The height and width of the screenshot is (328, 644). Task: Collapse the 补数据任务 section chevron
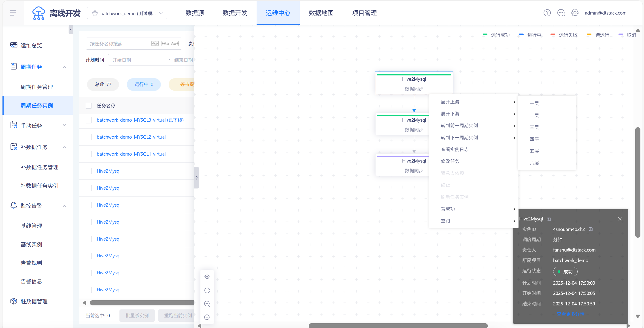(64, 147)
